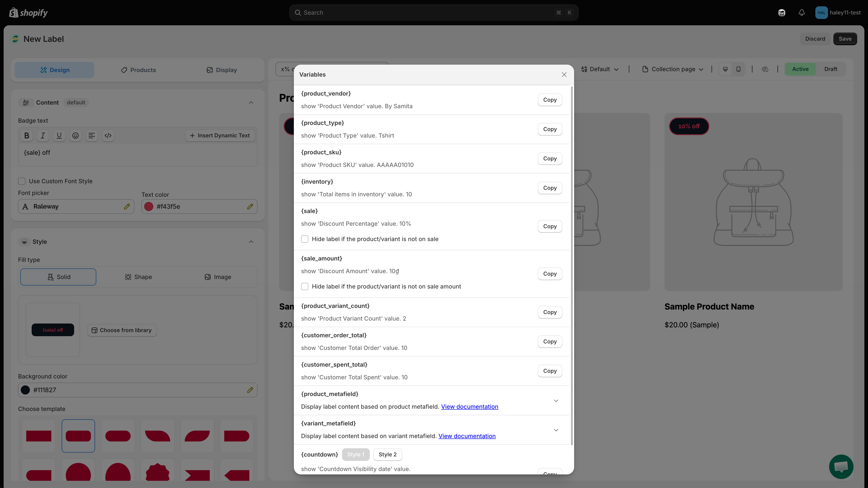This screenshot has height=488, width=868.
Task: Toggle italic formatting in badge text
Action: [43, 135]
